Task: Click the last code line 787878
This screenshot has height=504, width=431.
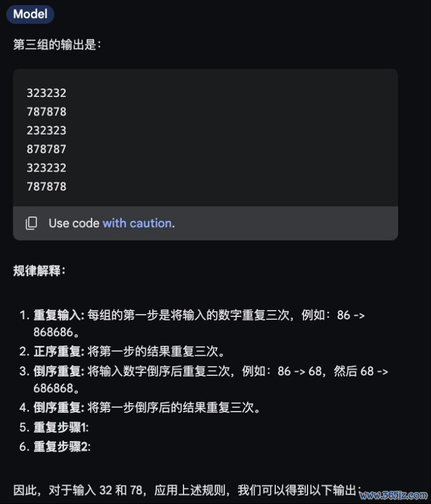Action: [47, 186]
